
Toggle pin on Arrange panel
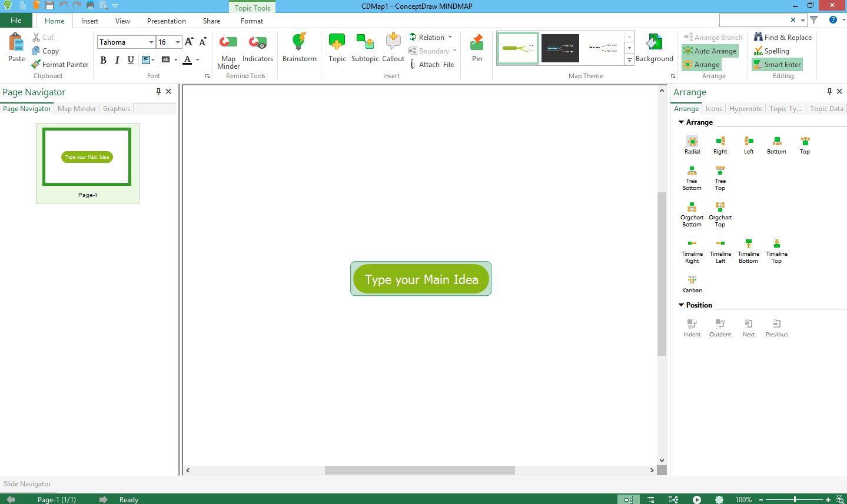pos(829,92)
